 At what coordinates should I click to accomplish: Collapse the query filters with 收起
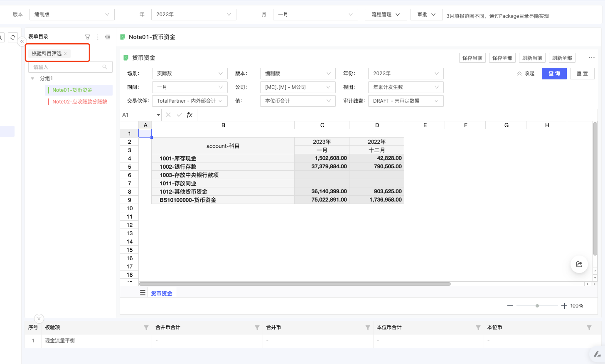[526, 74]
